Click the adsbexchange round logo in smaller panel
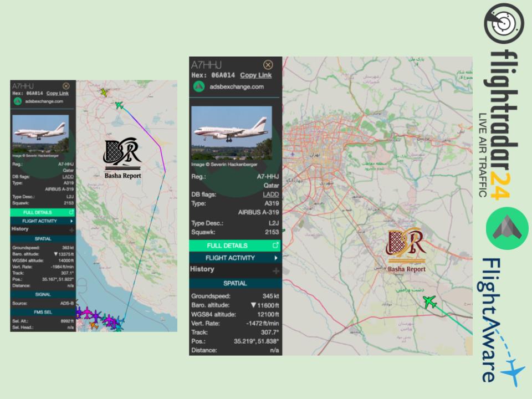This screenshot has height=399, width=532. 18,101
